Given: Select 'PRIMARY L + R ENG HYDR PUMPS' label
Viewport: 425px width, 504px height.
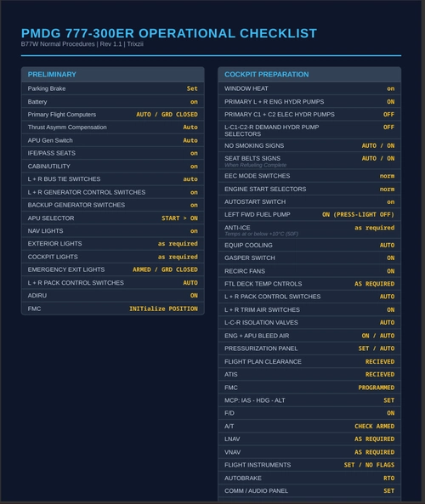Looking at the screenshot, I should 275,102.
